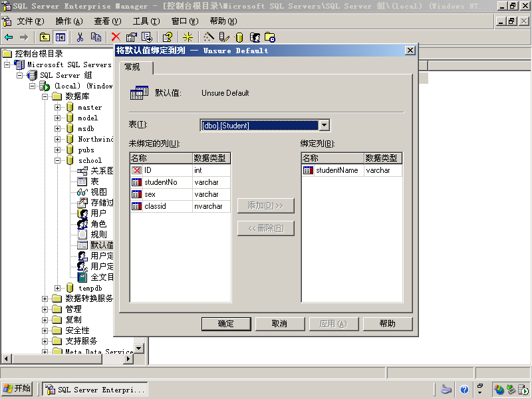Select the 关系图 diagram node icon

point(82,171)
